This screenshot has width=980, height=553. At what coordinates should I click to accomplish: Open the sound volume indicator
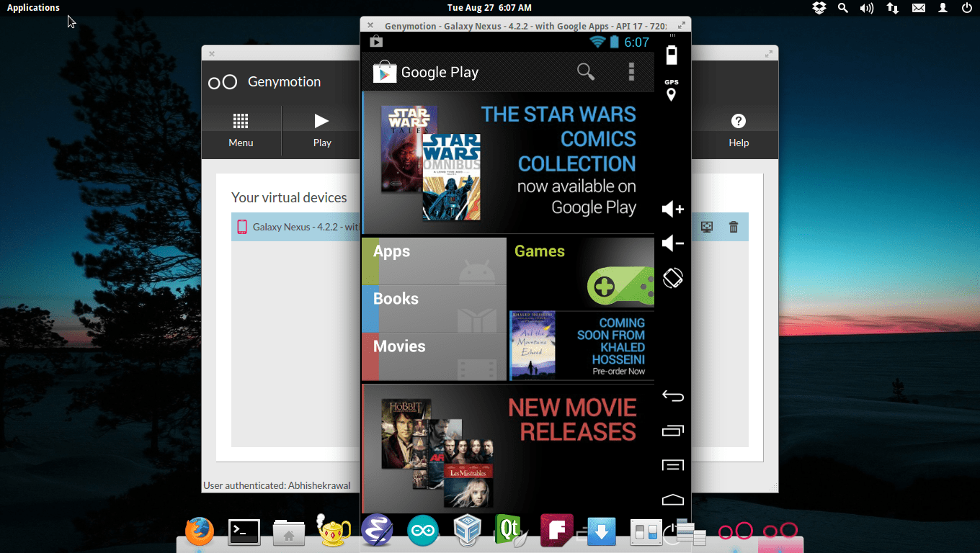click(867, 8)
